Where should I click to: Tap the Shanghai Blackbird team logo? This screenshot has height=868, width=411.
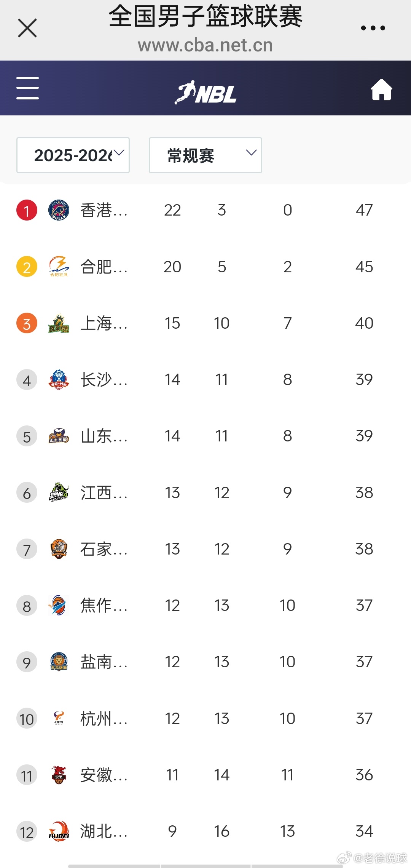click(x=59, y=323)
